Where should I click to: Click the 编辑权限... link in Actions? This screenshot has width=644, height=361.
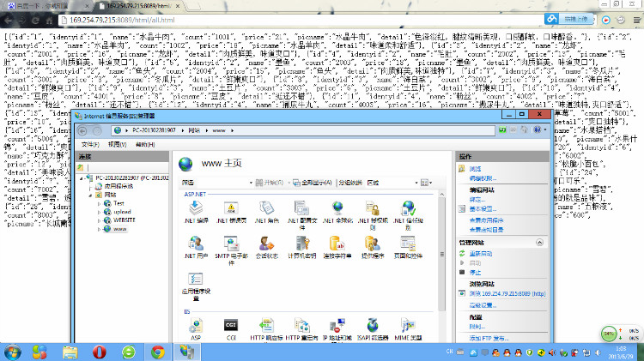(x=483, y=178)
